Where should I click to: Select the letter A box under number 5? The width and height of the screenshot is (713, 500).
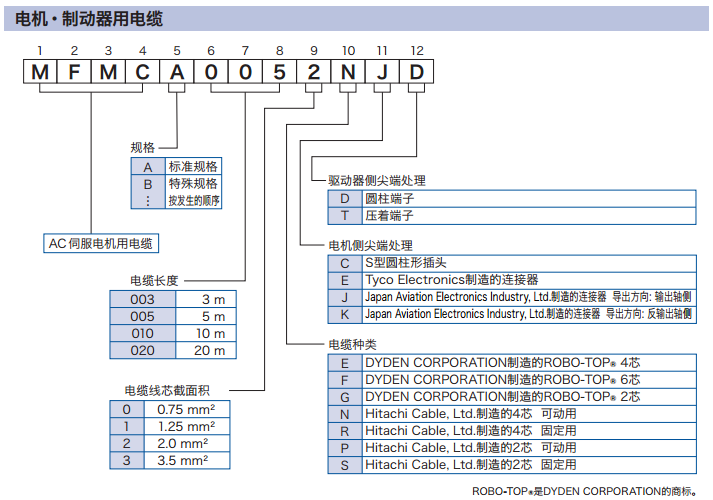177,72
